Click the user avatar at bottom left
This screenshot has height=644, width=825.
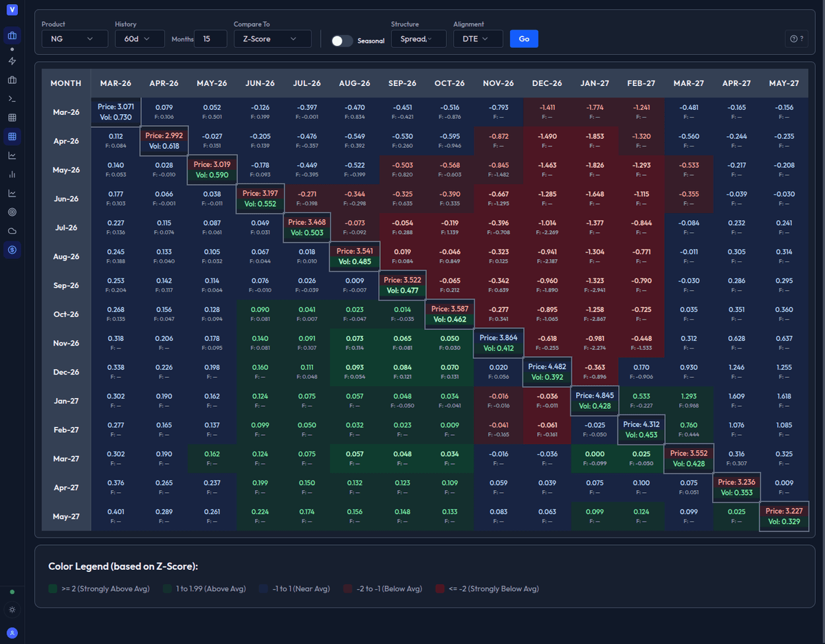coord(12,632)
